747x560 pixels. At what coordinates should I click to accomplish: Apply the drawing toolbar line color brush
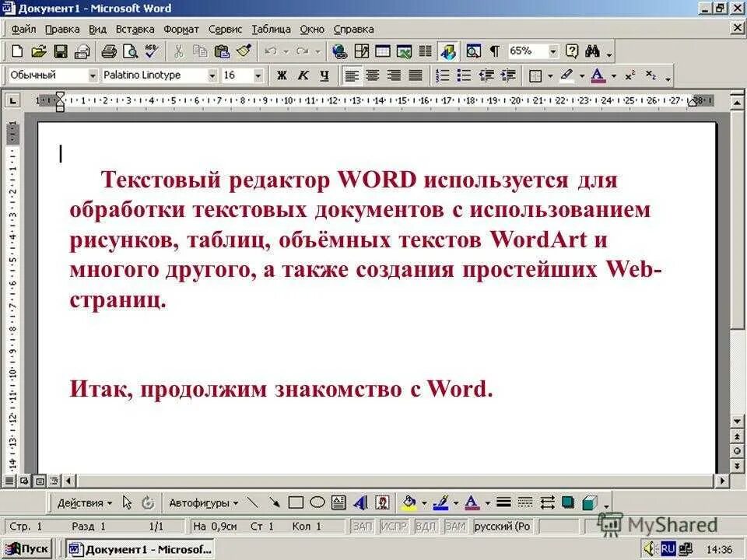coord(441,502)
